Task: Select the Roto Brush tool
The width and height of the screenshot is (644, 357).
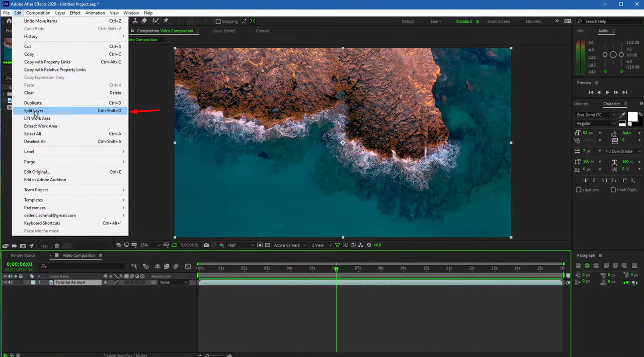Action: point(155,21)
